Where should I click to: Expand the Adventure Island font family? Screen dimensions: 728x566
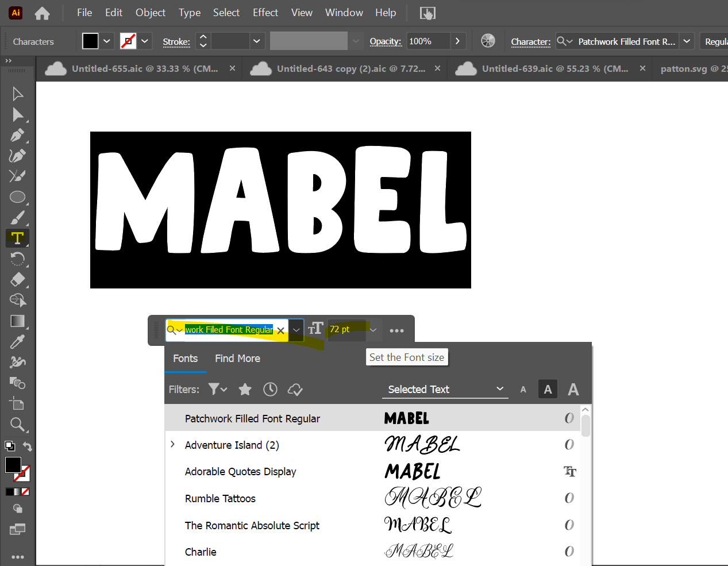[x=172, y=445]
